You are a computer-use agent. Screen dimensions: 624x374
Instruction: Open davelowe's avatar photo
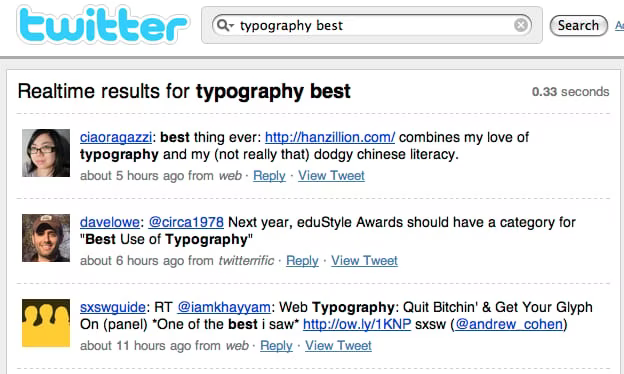(x=46, y=238)
